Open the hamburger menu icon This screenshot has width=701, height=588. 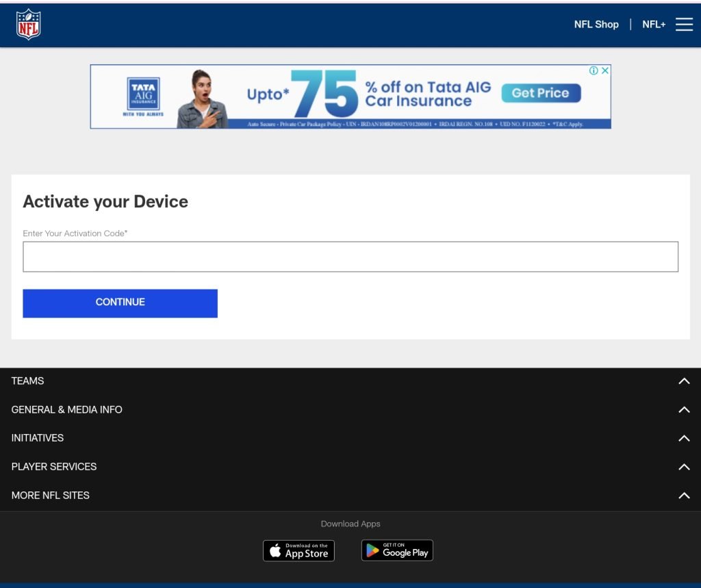pos(684,25)
